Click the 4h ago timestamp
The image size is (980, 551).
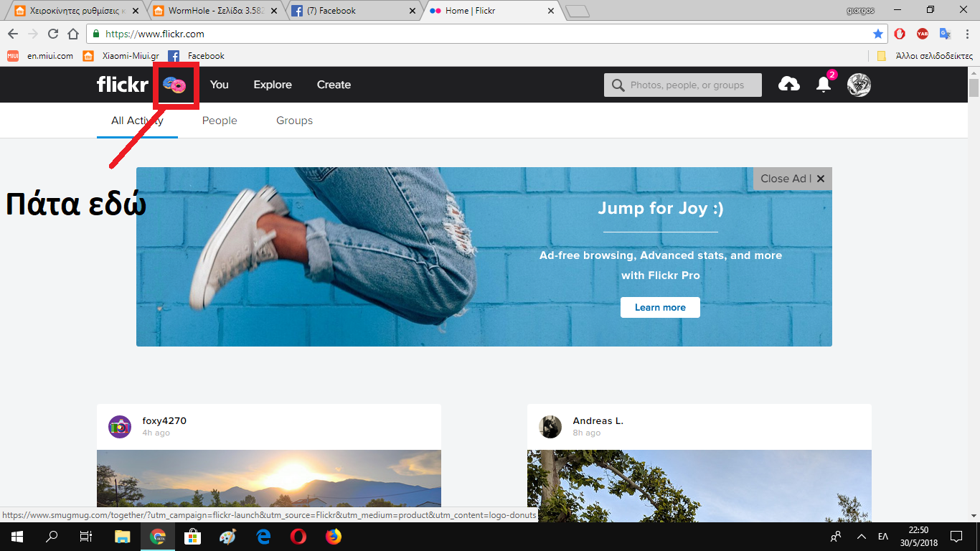click(x=156, y=433)
